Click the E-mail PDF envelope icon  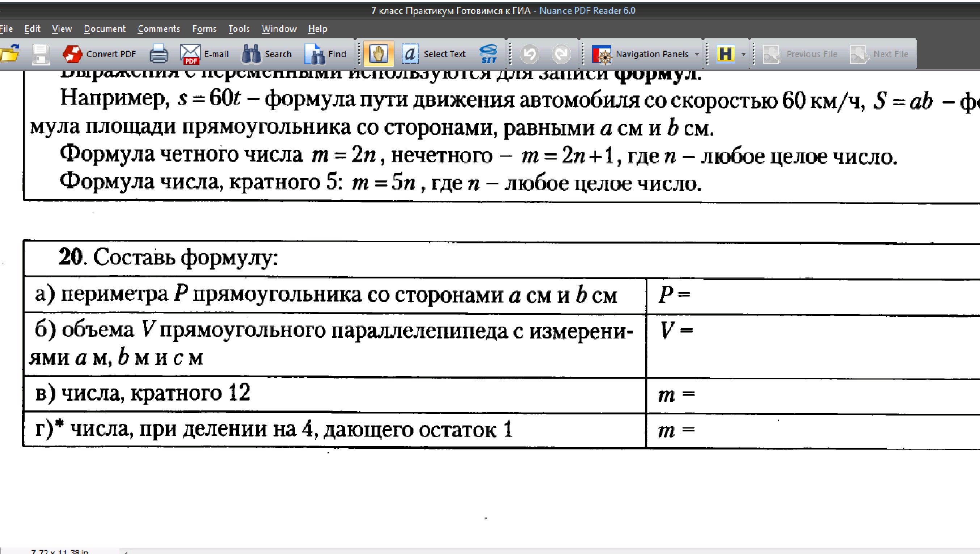point(190,54)
